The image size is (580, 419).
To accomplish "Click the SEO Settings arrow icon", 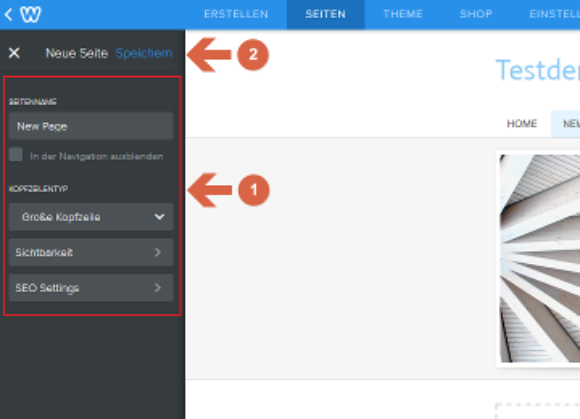I will [158, 288].
